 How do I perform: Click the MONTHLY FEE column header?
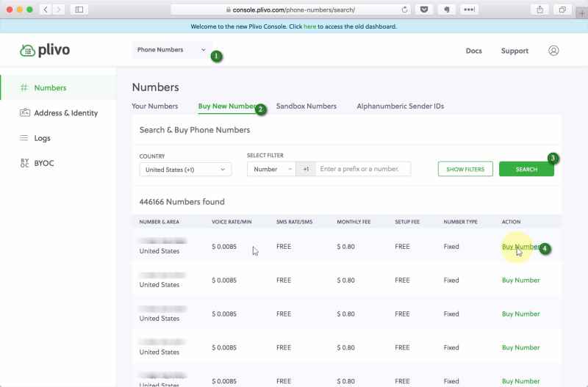[354, 222]
